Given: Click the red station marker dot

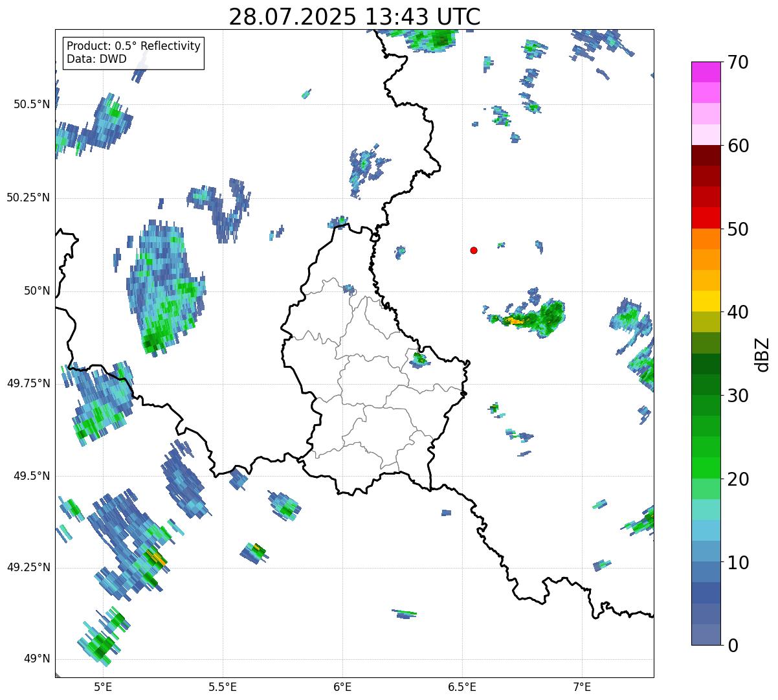Looking at the screenshot, I should [474, 251].
